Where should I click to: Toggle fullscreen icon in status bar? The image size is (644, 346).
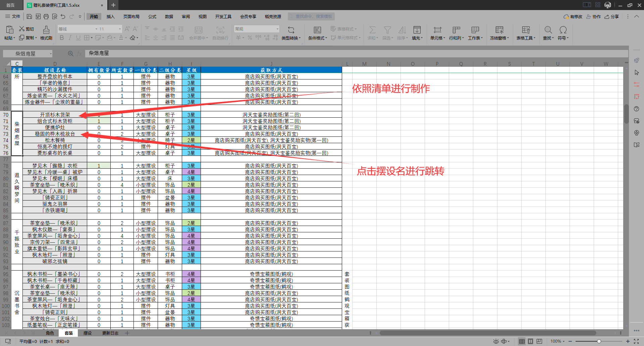(636, 341)
